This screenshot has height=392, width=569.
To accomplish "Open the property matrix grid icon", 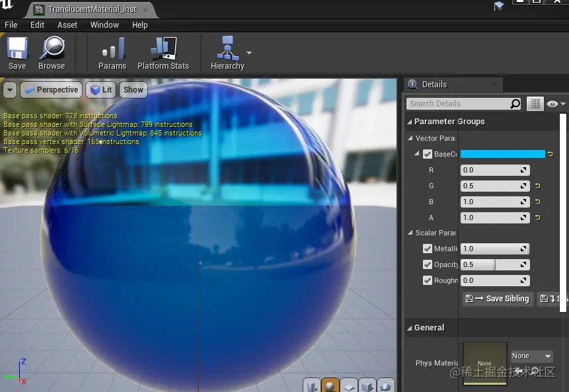I will pos(535,104).
